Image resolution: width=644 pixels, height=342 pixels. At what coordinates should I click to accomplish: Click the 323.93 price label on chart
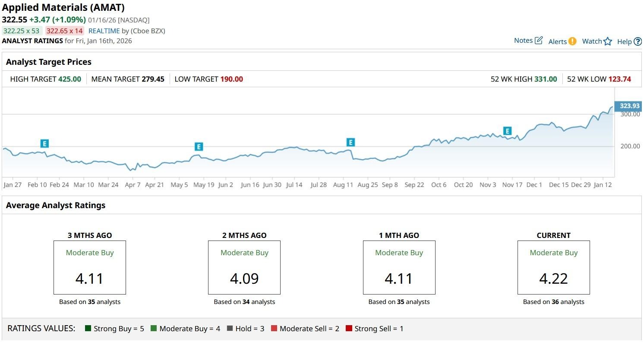coord(629,106)
